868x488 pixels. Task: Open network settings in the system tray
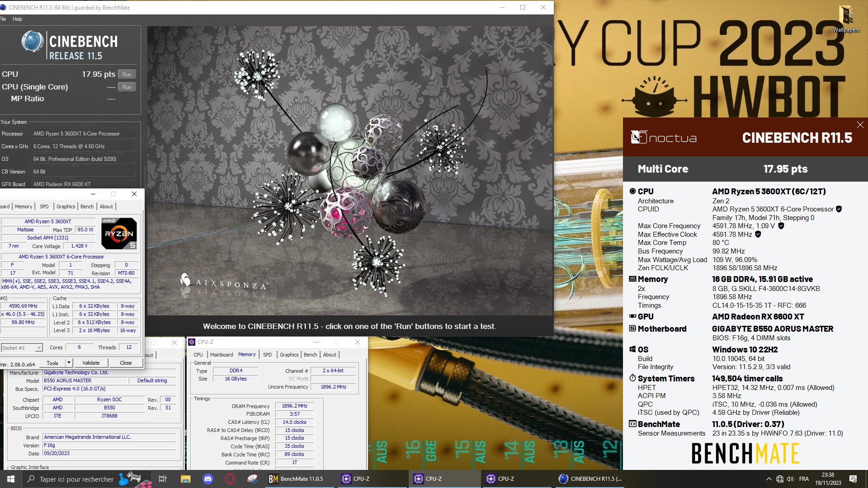(780, 479)
